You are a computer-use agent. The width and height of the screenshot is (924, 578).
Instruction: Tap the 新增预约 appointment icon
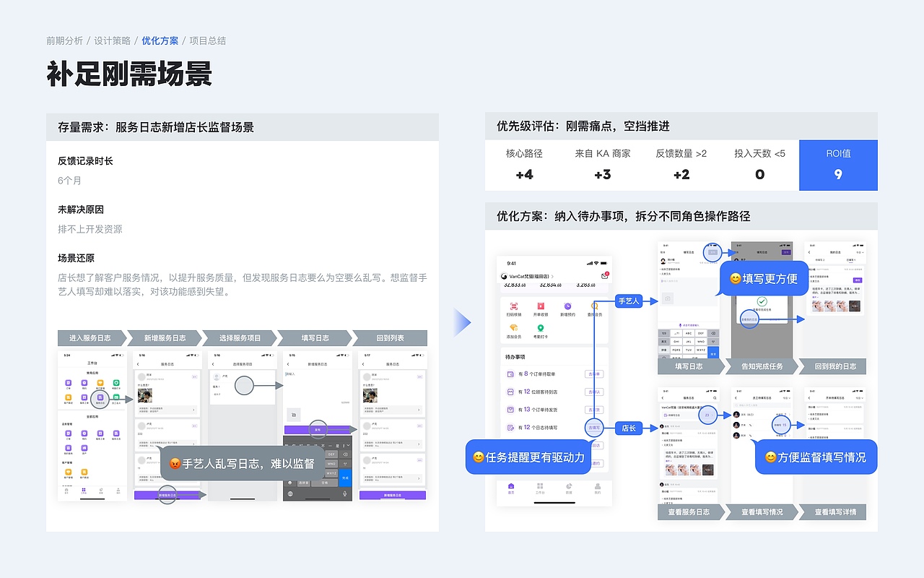(x=567, y=306)
